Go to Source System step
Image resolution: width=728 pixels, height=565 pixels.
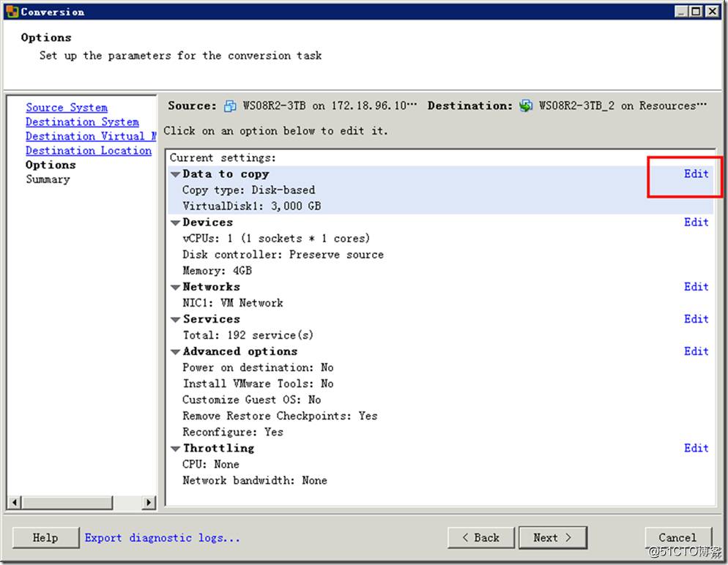coord(67,108)
